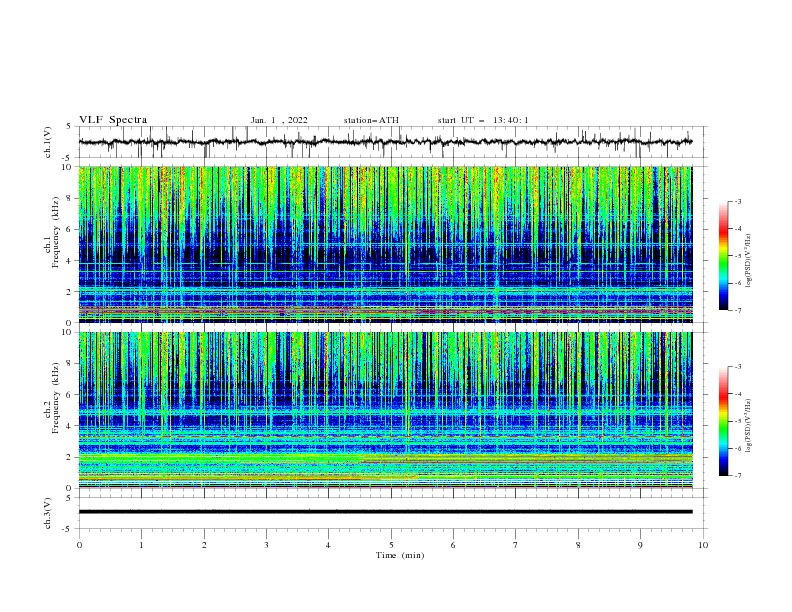Click time axis tick label "7"
Screen dimensions: 792x612
516,545
